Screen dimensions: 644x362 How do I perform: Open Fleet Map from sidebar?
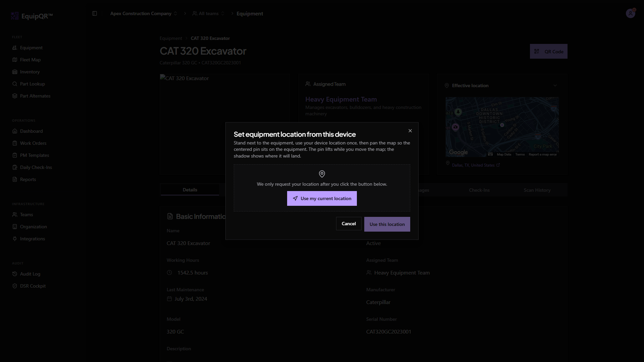click(x=30, y=60)
